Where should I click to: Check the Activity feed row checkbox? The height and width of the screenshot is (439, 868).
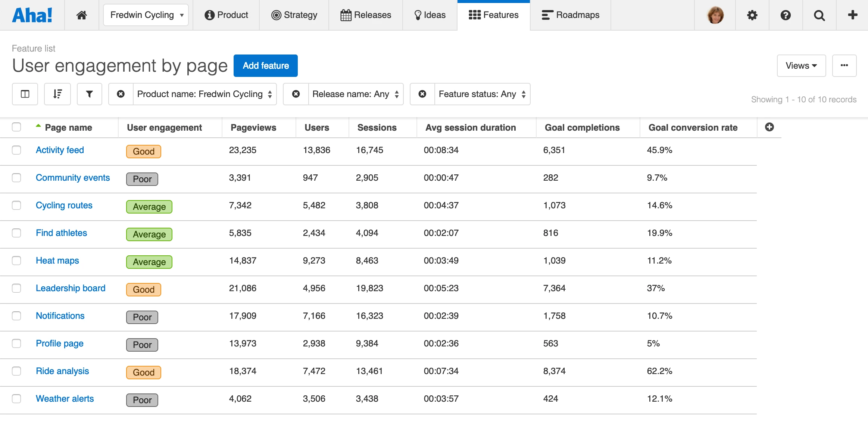[16, 150]
